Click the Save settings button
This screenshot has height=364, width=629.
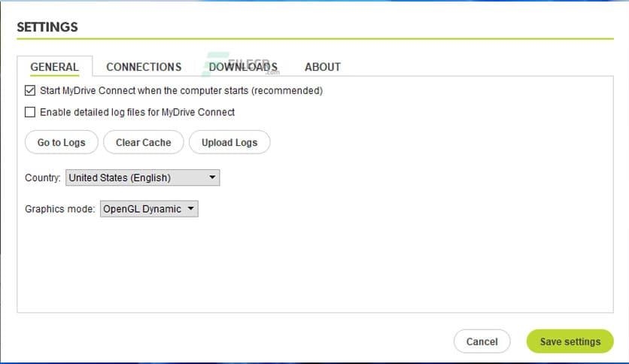tap(570, 341)
